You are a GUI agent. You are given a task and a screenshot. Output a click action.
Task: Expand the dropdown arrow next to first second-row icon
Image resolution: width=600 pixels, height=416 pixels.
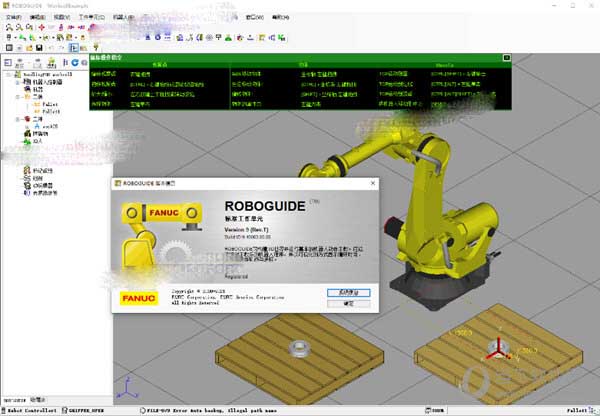[15, 38]
